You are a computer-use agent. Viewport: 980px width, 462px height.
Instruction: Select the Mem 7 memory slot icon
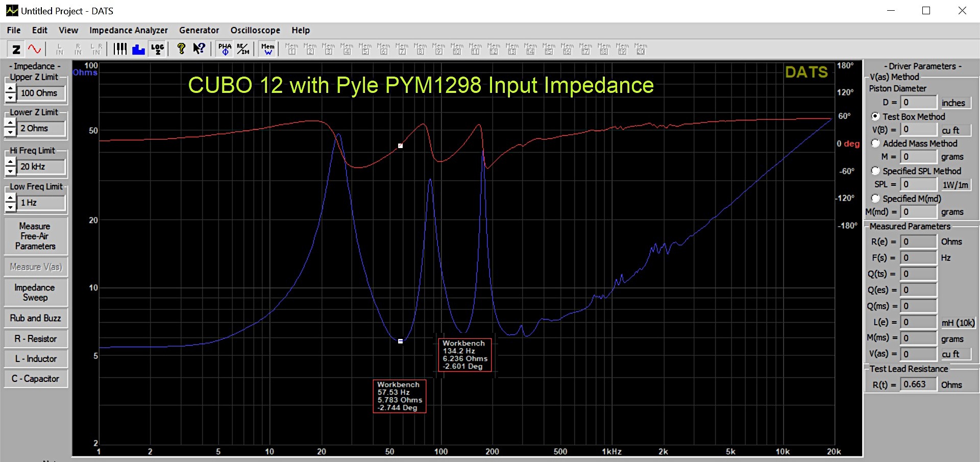tap(402, 49)
